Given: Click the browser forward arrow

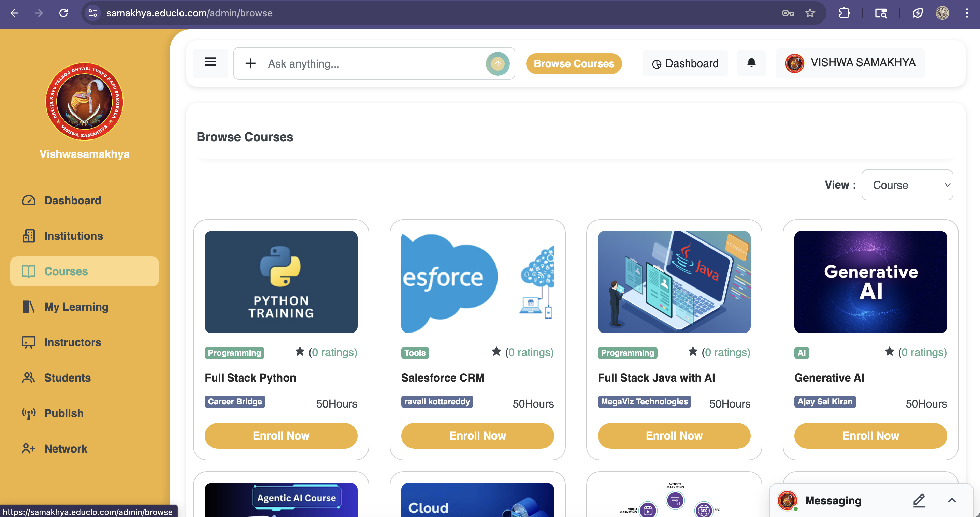Looking at the screenshot, I should click(39, 13).
